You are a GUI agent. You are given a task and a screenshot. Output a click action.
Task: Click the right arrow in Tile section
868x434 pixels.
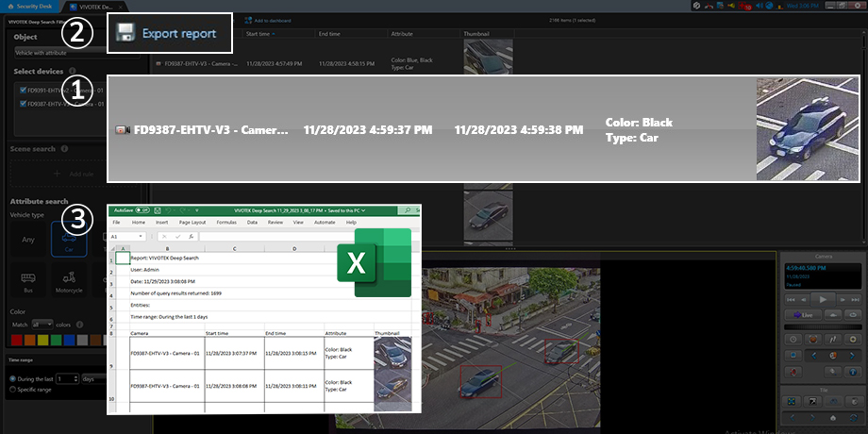coord(812,417)
